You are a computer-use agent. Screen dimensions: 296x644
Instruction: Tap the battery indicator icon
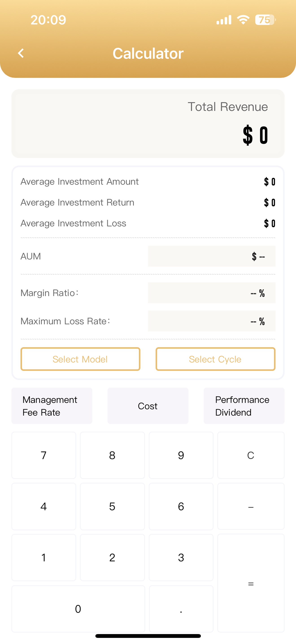[x=265, y=20]
